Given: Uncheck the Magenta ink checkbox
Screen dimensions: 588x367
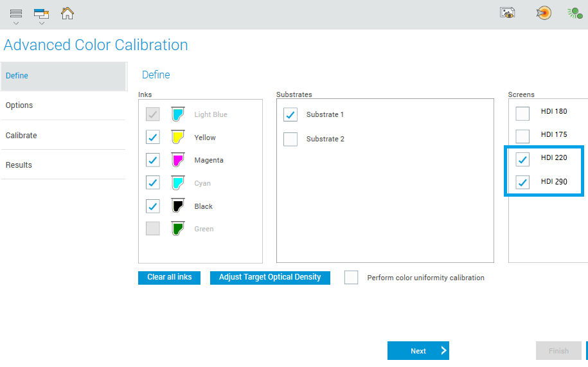Looking at the screenshot, I should coord(153,160).
